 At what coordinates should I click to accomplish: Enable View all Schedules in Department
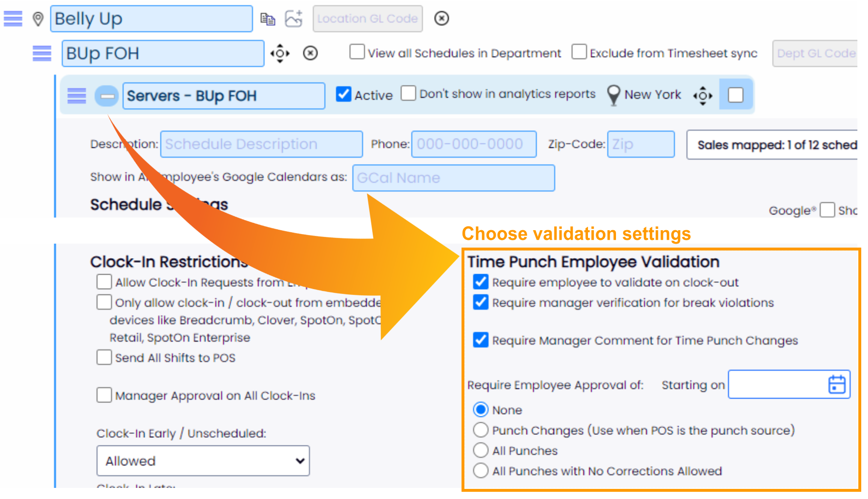point(357,52)
